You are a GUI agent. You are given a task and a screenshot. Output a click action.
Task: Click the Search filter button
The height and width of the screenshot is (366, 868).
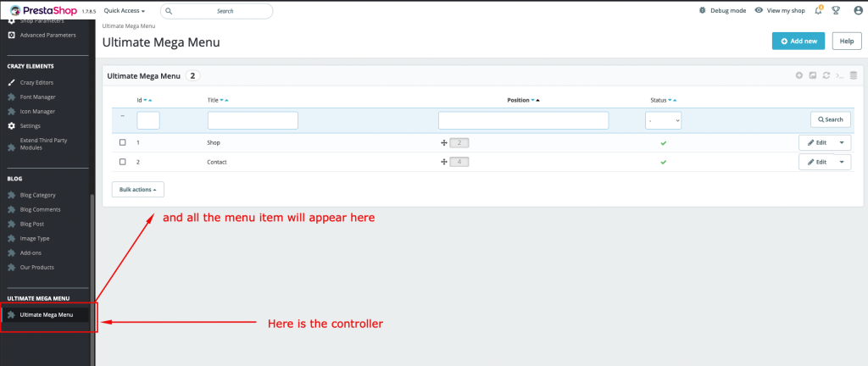(x=830, y=120)
